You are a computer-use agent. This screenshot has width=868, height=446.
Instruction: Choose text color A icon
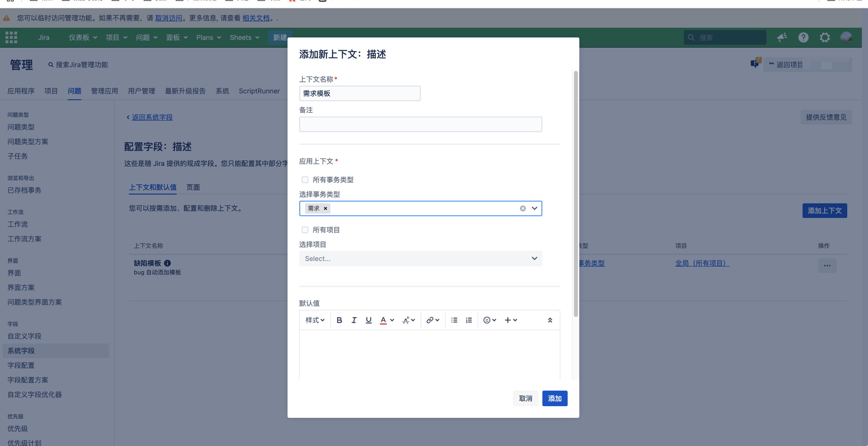383,320
